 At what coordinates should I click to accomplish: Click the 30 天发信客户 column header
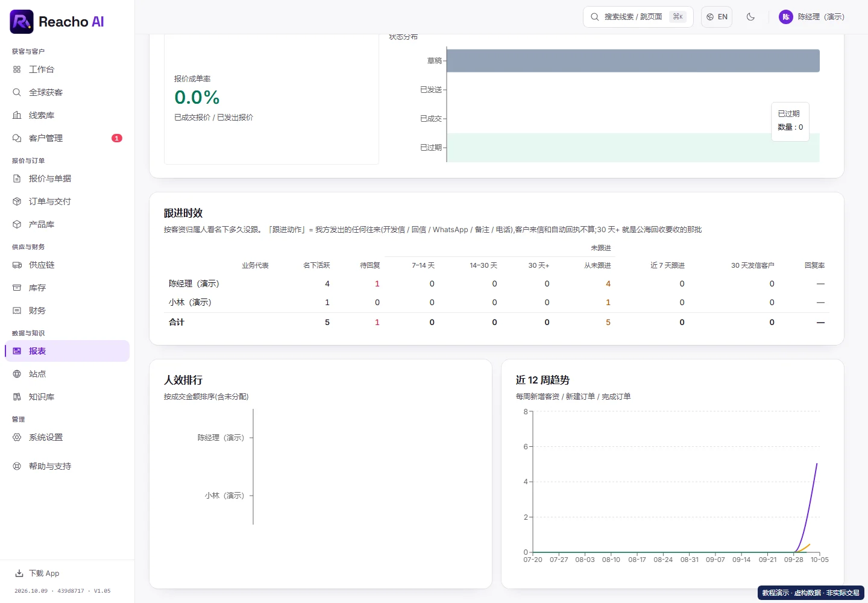coord(752,265)
